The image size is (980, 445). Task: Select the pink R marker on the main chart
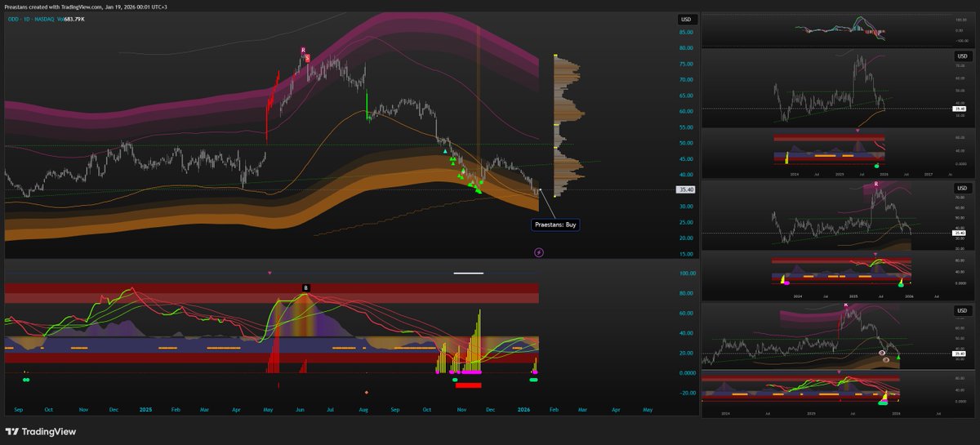click(303, 51)
